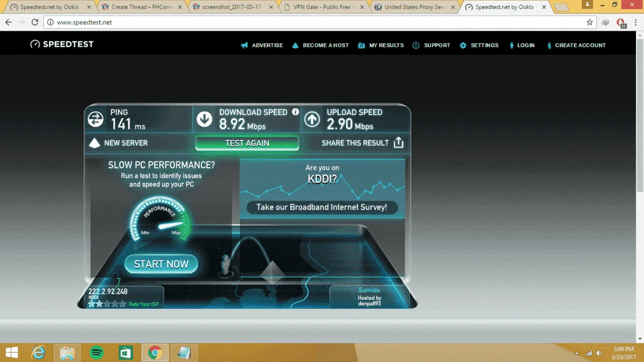Open Spotify from taskbar

click(x=97, y=352)
